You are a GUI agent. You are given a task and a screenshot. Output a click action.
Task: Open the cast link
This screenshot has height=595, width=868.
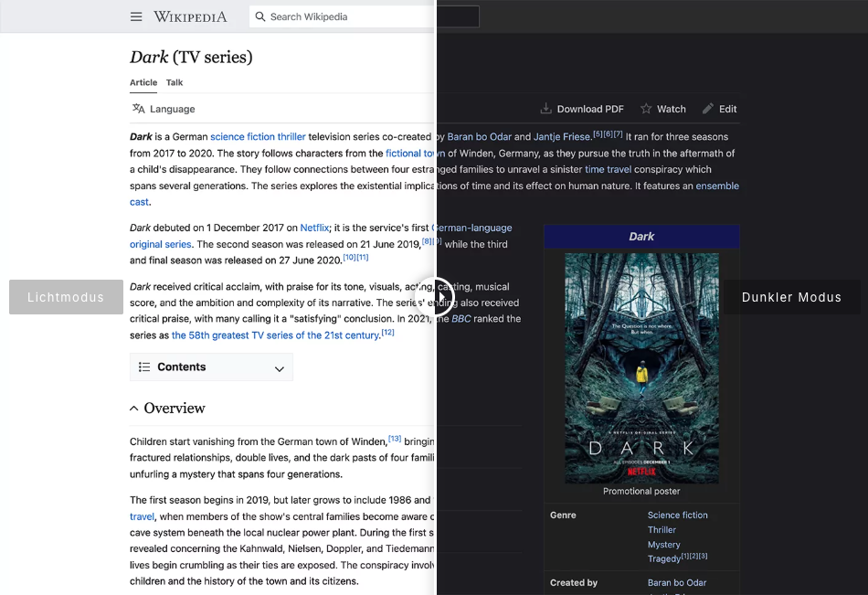(x=139, y=202)
